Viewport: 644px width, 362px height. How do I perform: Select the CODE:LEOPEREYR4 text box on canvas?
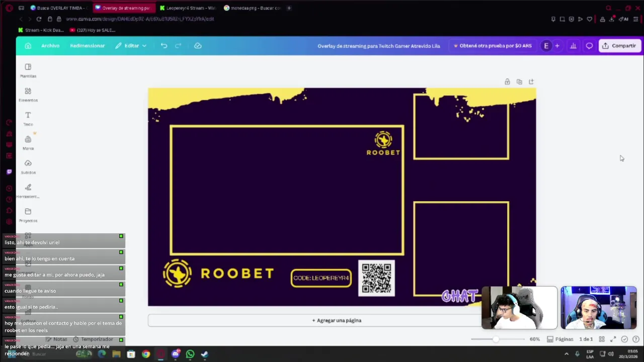point(321,278)
